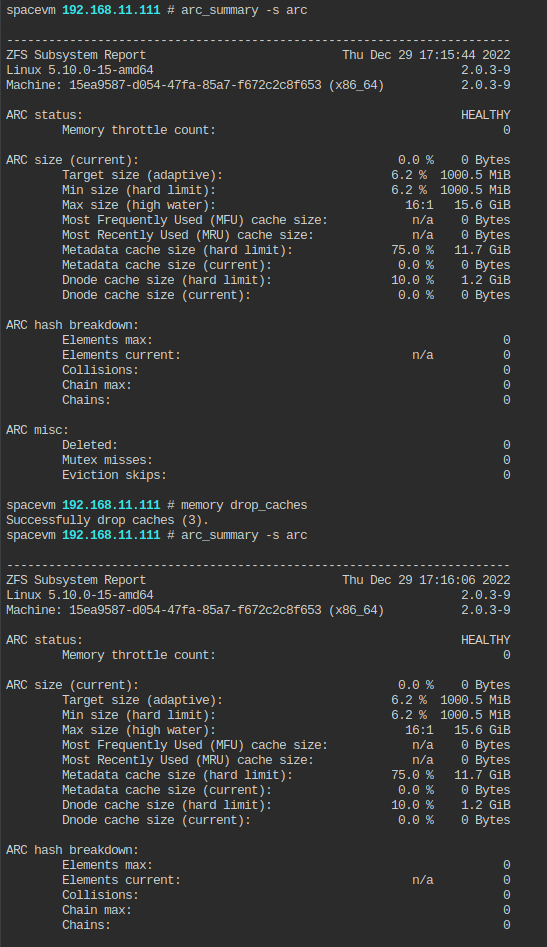Click the second 'Target size (adaptive)' line
The width and height of the screenshot is (547, 947).
[x=286, y=700]
